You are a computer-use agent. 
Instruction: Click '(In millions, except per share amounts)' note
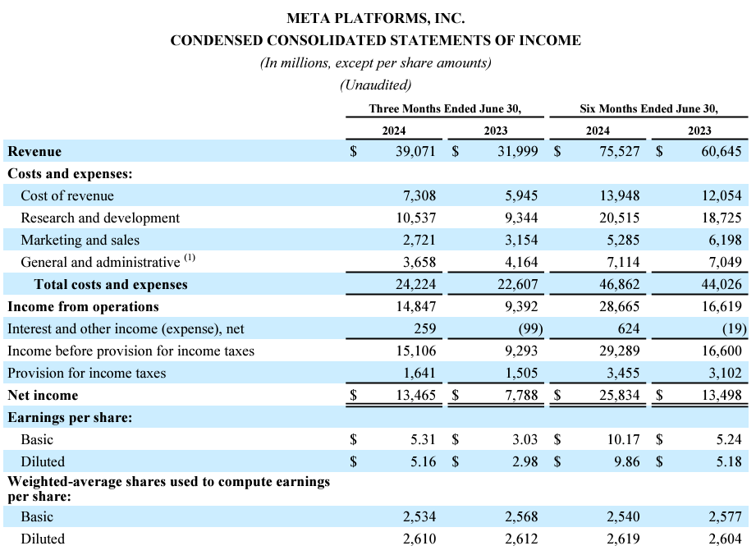coord(376,63)
